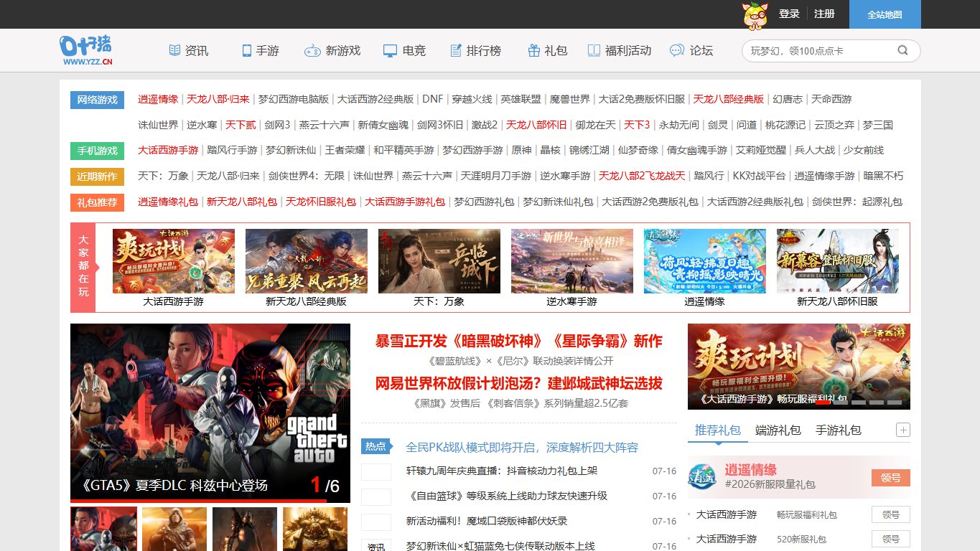Click the 云顶之弈 game link
The height and width of the screenshot is (551, 980).
tap(834, 126)
